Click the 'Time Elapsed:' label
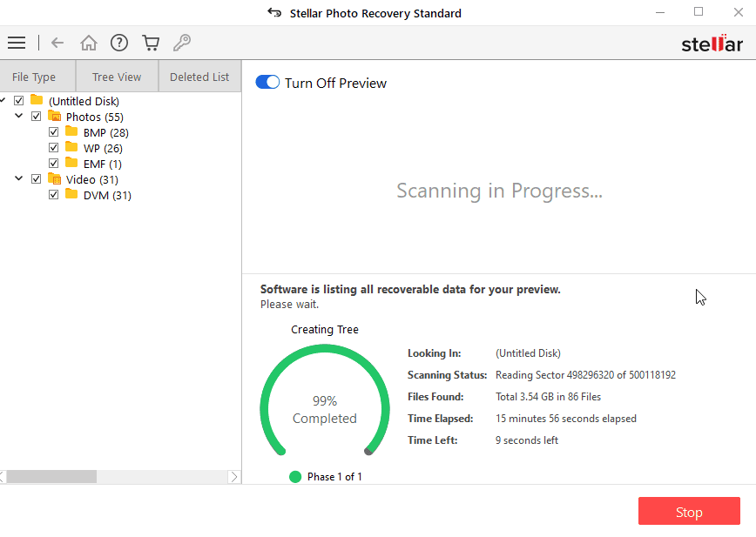 [x=440, y=419]
